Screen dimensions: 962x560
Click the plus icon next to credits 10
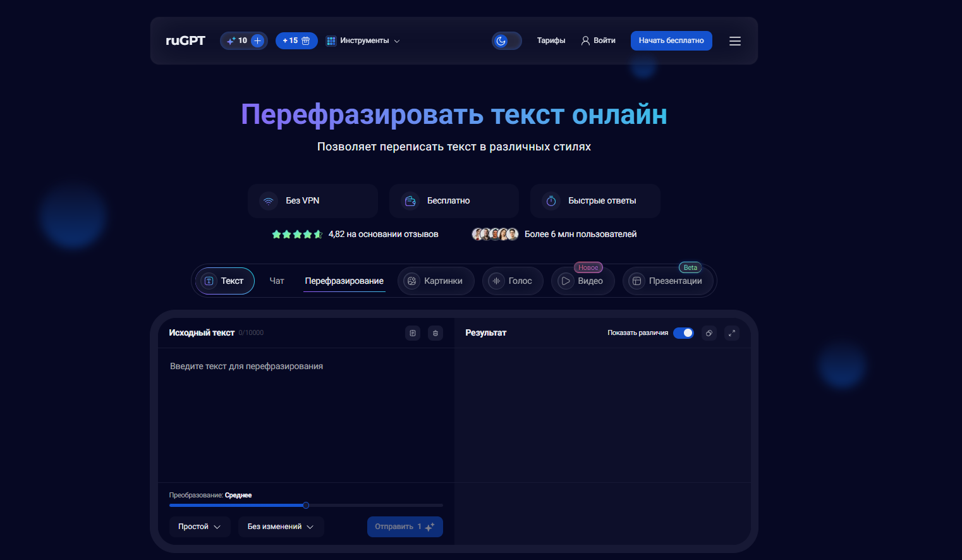258,40
